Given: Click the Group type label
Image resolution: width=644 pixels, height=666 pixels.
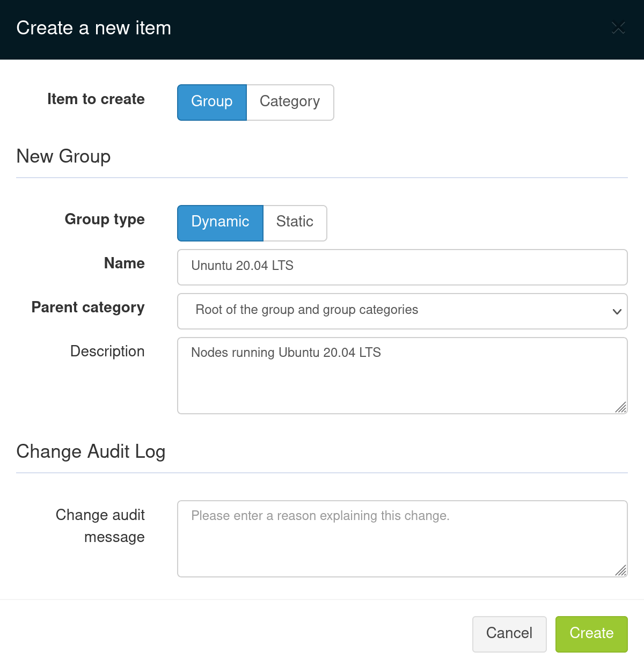Looking at the screenshot, I should (x=105, y=220).
